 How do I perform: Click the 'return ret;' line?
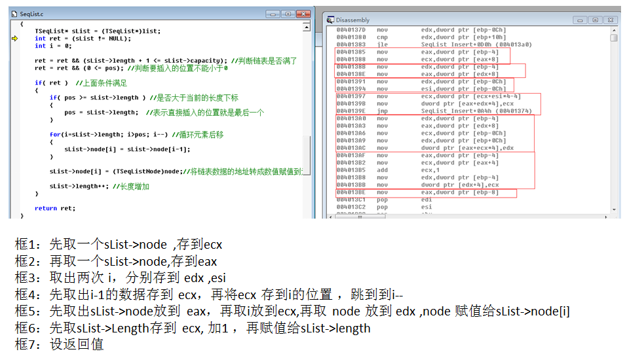tap(55, 208)
